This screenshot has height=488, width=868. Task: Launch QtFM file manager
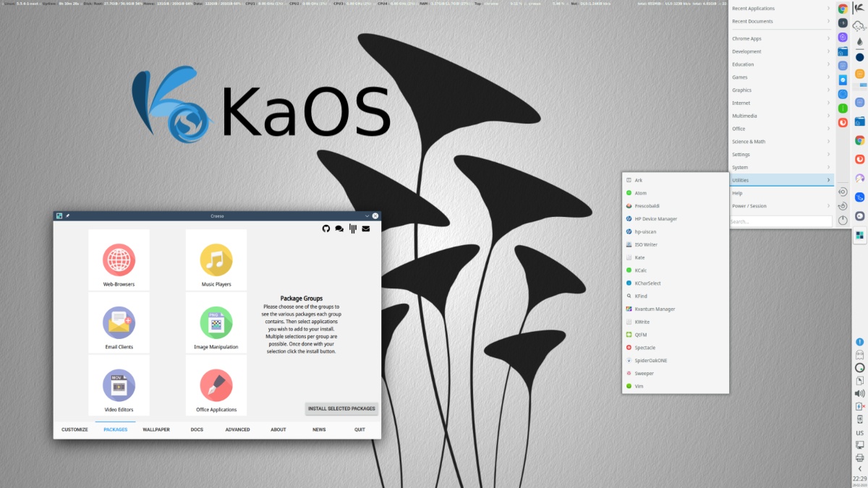pyautogui.click(x=675, y=335)
